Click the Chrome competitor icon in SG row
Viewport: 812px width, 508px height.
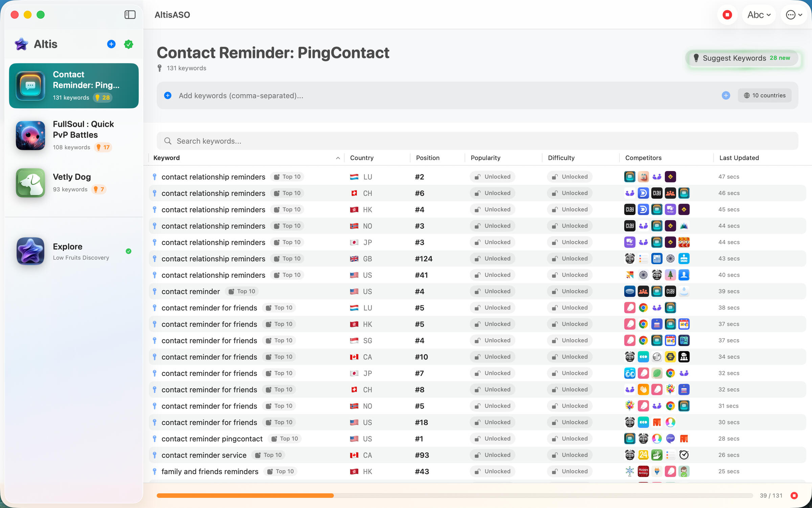click(643, 340)
